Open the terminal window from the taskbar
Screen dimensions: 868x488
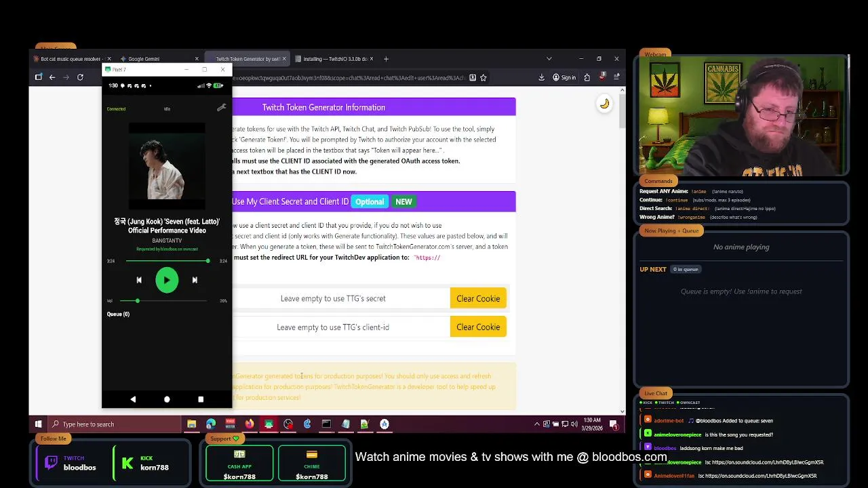(326, 424)
